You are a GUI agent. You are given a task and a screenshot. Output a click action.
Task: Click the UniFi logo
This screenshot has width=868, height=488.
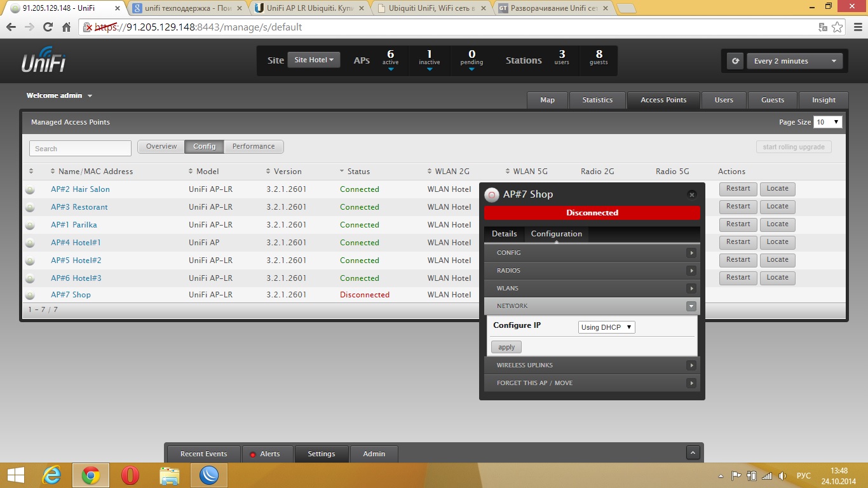click(x=44, y=61)
